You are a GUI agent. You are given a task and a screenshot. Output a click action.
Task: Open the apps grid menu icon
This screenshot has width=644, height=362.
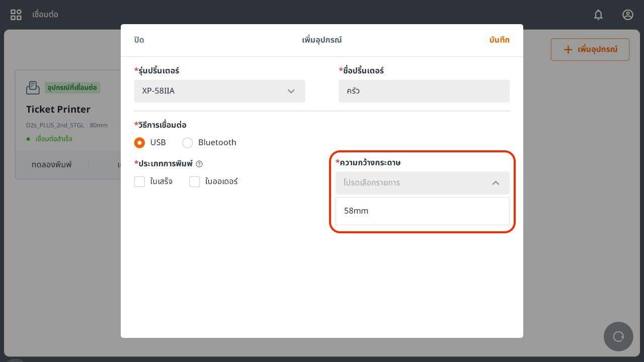click(x=16, y=15)
